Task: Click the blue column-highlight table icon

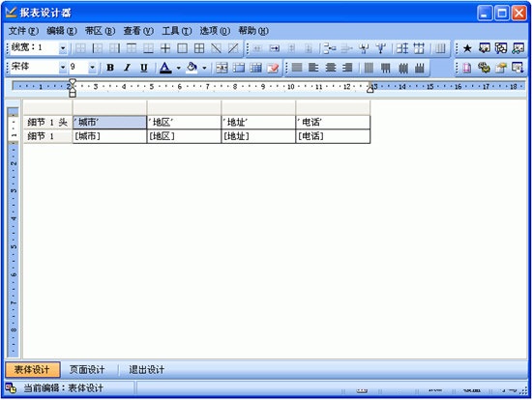Action: coord(255,68)
